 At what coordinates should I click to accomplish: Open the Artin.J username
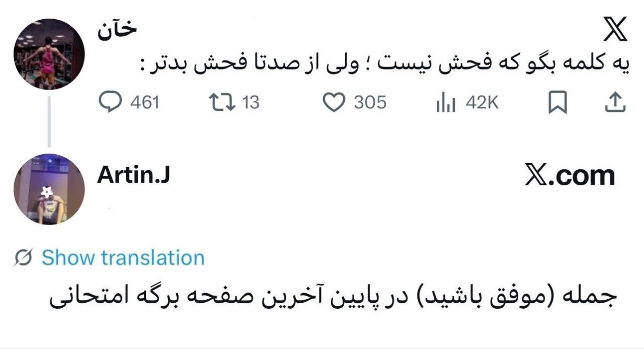coord(134,175)
